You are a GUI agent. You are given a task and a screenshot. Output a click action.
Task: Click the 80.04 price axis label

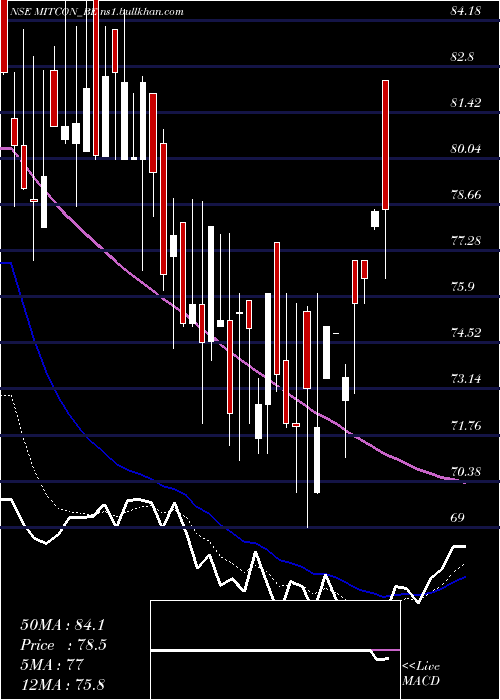(x=466, y=149)
